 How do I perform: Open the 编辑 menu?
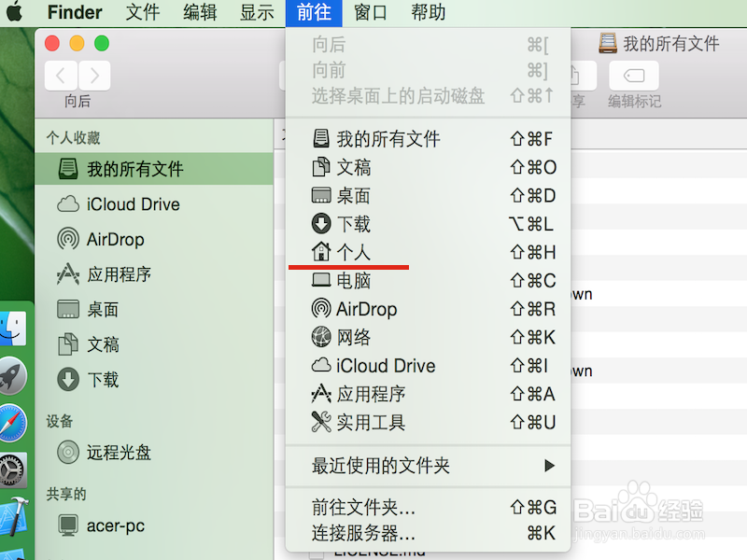(x=200, y=12)
